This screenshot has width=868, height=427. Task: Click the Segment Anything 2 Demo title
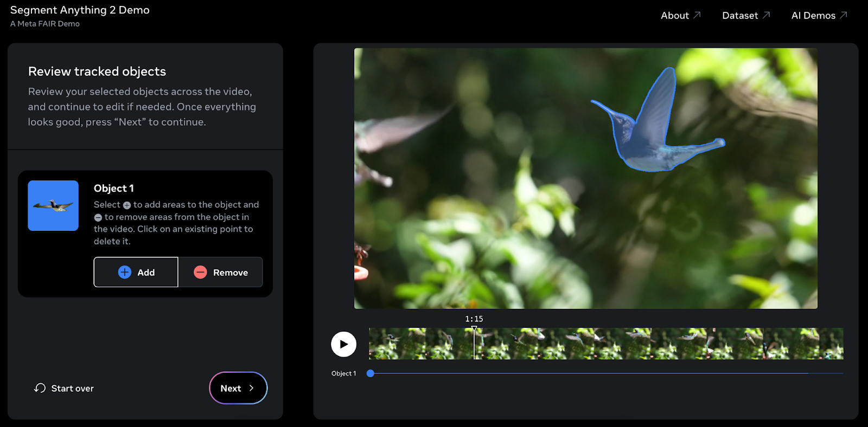click(x=80, y=10)
